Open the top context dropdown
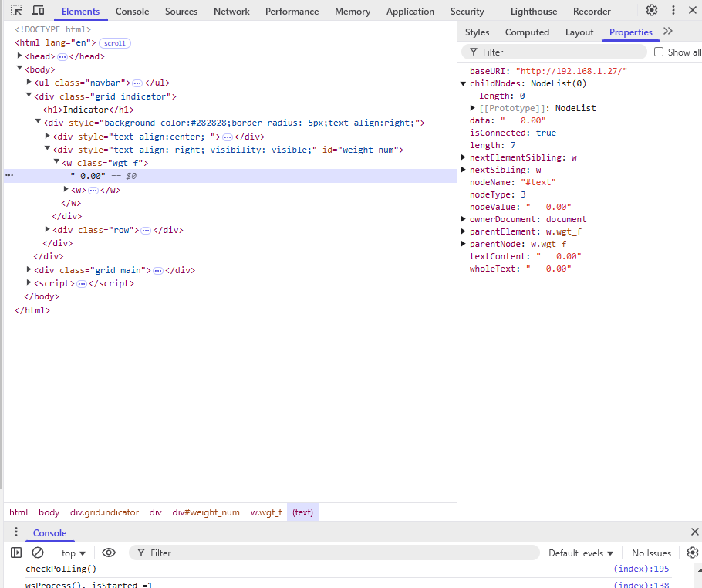702x588 pixels. [73, 553]
